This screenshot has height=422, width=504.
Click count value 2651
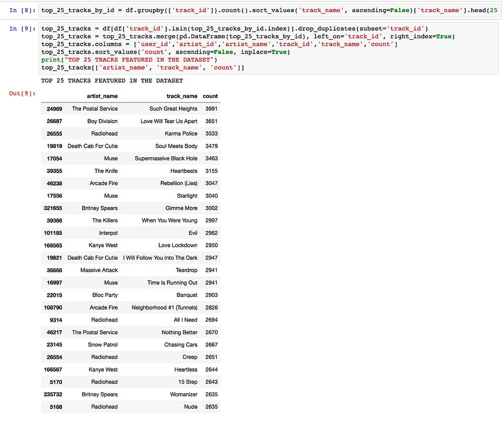click(x=212, y=357)
